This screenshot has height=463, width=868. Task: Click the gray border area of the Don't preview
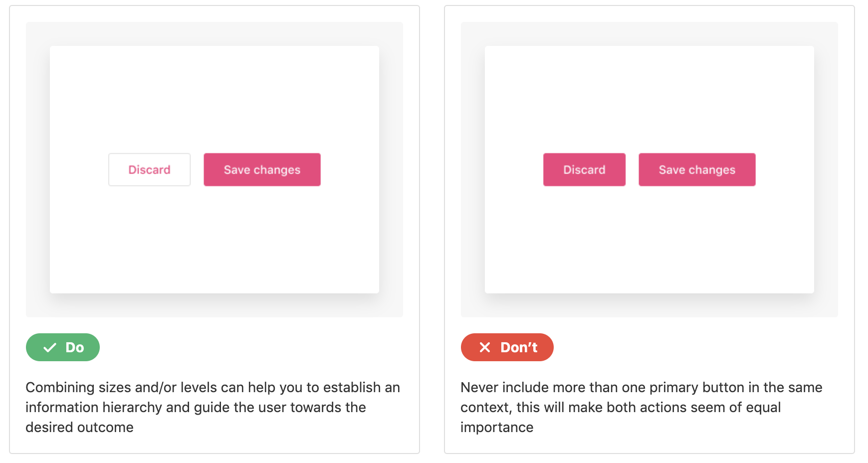[473, 170]
